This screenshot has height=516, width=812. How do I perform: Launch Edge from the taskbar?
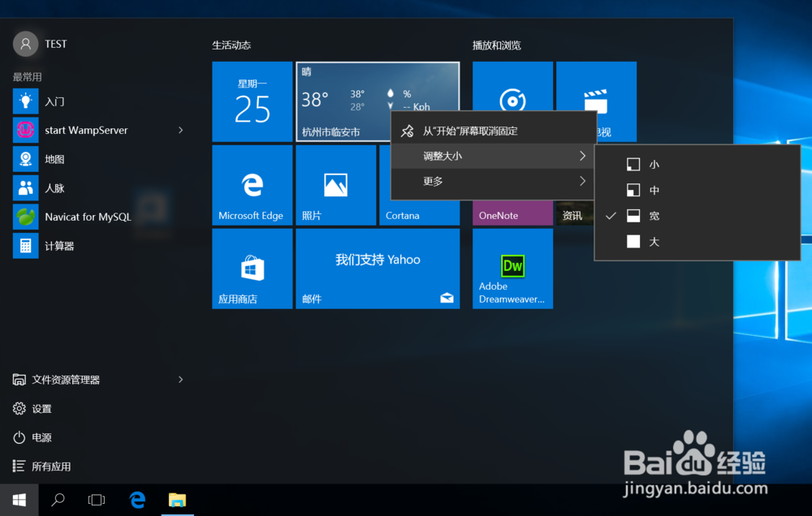137,500
